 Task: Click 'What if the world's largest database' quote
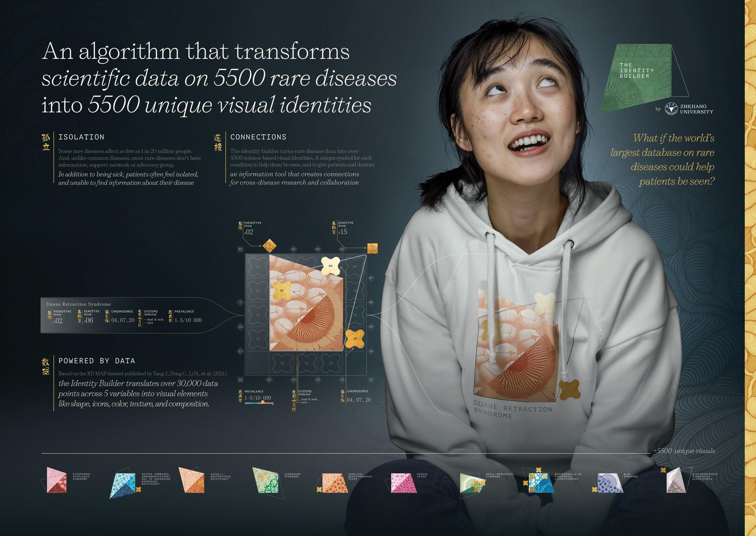coord(663,159)
